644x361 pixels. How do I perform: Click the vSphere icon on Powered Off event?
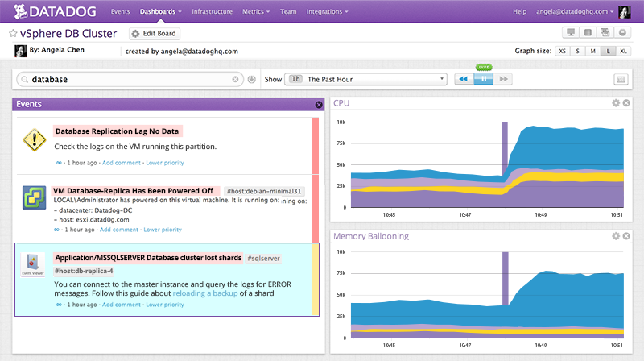click(34, 197)
